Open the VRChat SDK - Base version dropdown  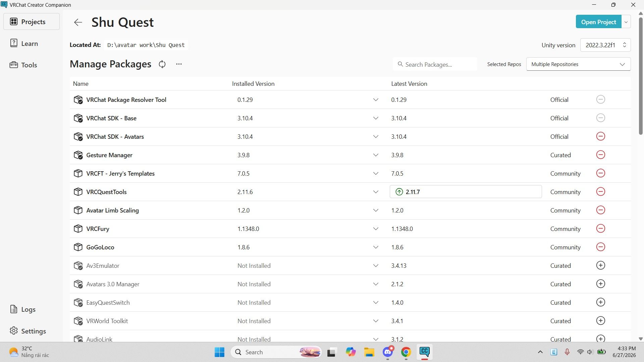(x=376, y=118)
